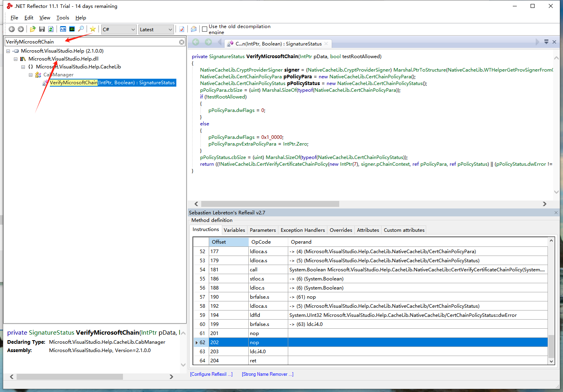Image resolution: width=563 pixels, height=392 pixels.
Task: Close the Reflexil panel
Action: click(556, 212)
